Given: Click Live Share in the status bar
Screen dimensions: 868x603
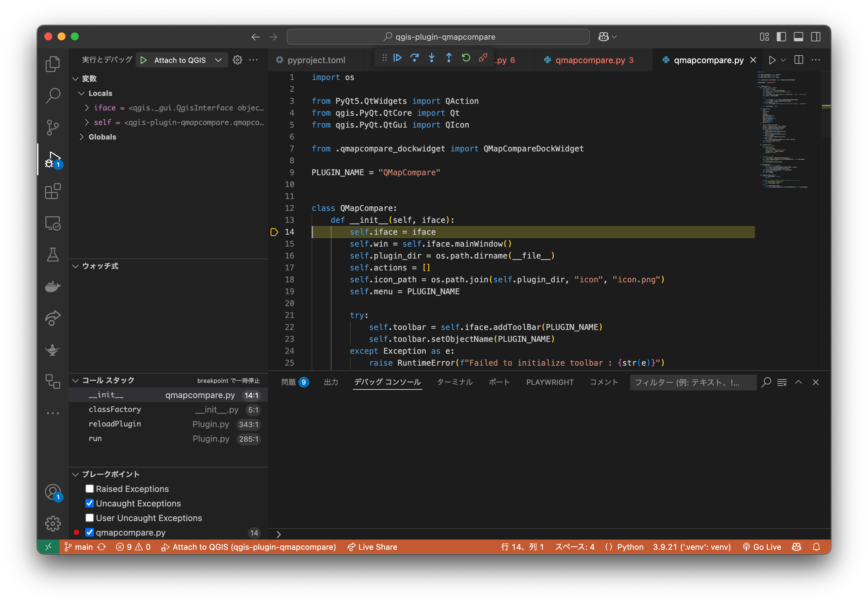Looking at the screenshot, I should coord(372,547).
